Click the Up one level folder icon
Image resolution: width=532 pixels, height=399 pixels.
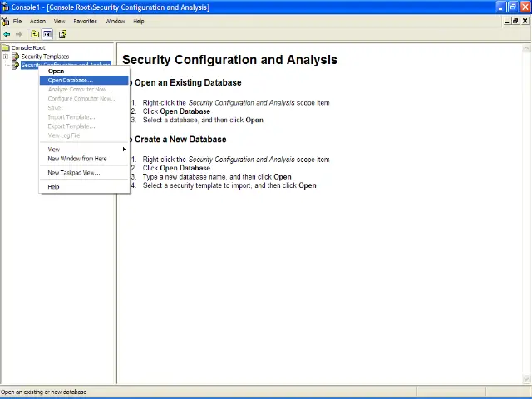click(x=35, y=34)
